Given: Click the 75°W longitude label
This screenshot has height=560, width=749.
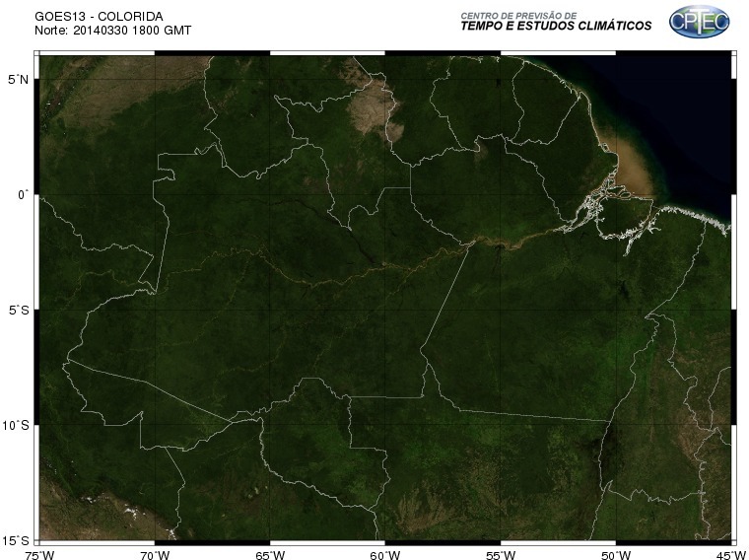Looking at the screenshot, I should pyautogui.click(x=39, y=555).
